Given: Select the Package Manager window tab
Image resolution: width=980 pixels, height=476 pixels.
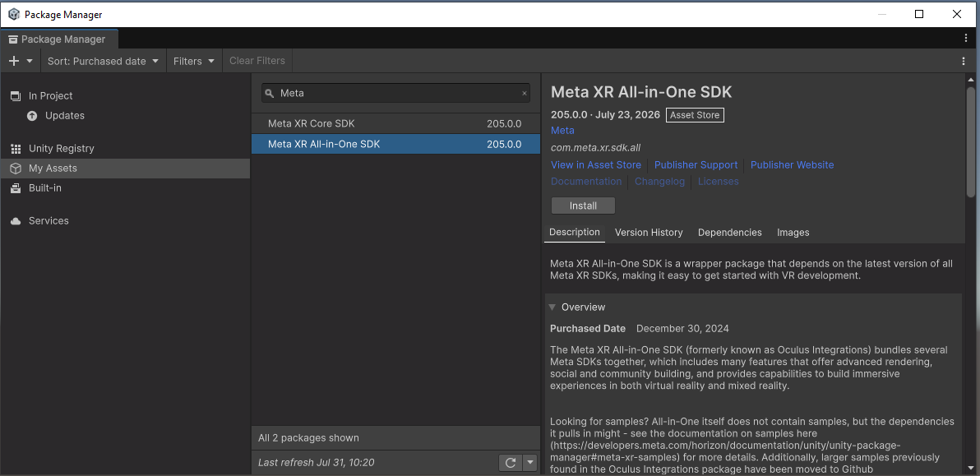Looking at the screenshot, I should (58, 39).
